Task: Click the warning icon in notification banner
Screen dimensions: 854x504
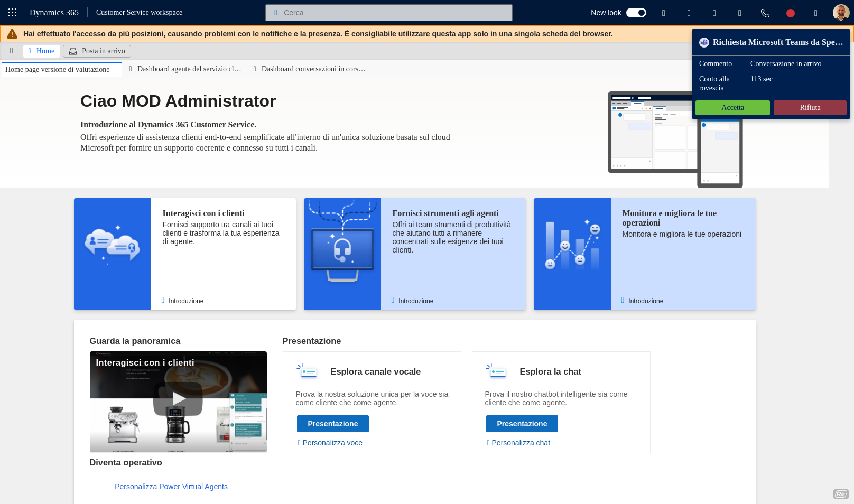Action: pyautogui.click(x=12, y=34)
